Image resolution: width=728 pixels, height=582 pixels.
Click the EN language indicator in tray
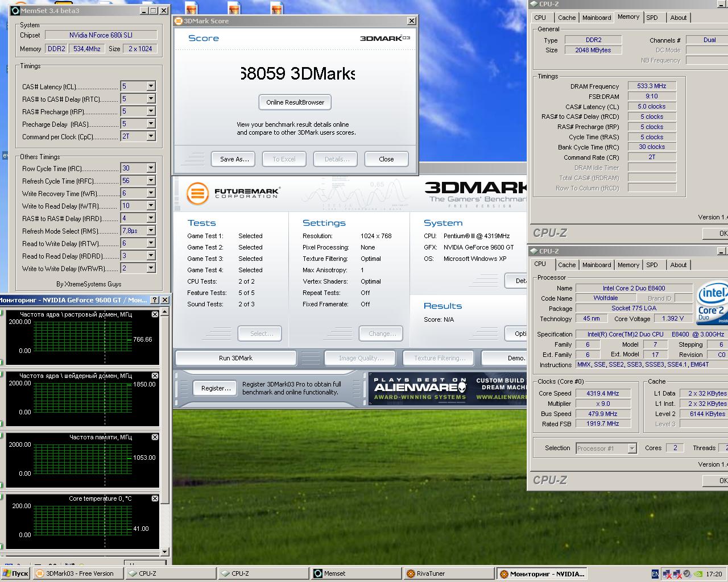coord(655,574)
